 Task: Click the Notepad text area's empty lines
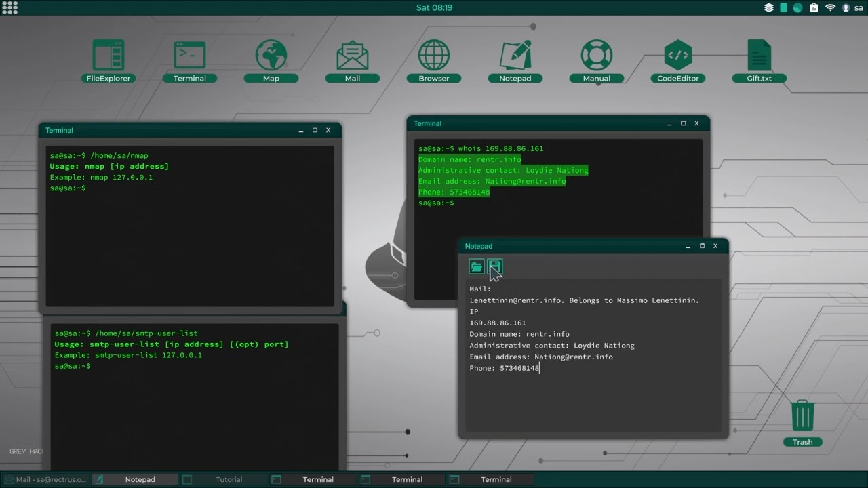tap(593, 401)
